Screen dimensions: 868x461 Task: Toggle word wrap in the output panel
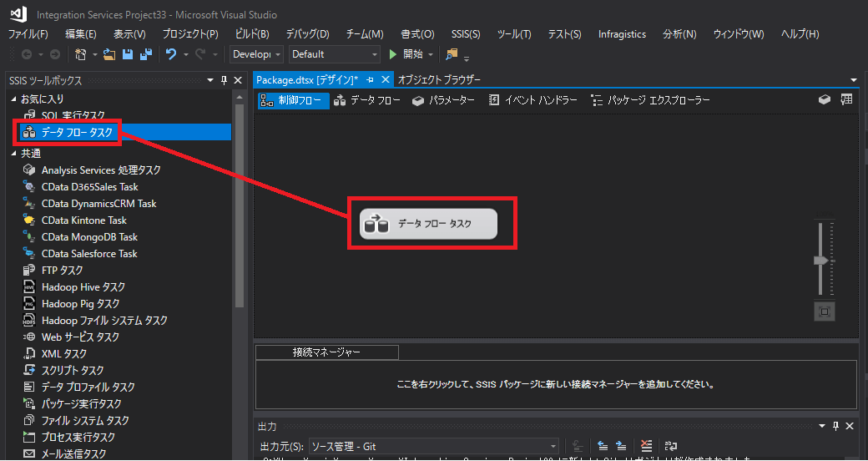click(670, 447)
